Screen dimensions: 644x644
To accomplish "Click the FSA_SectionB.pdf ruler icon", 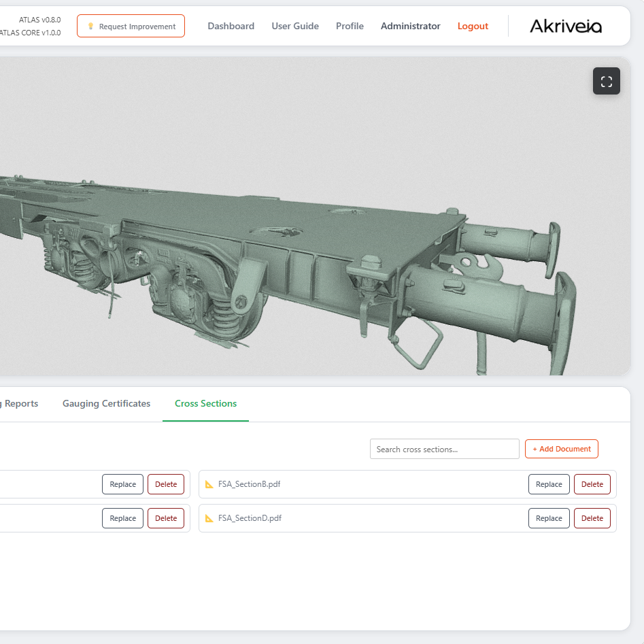I will 209,484.
